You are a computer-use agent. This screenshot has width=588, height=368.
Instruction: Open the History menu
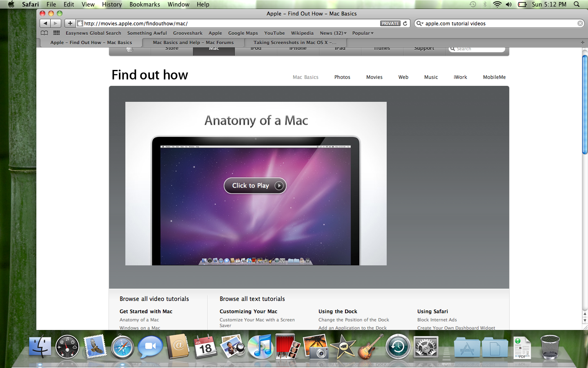pos(112,4)
